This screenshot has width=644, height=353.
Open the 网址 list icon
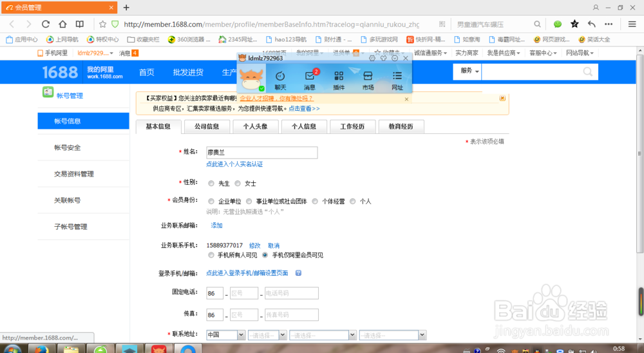click(x=397, y=80)
